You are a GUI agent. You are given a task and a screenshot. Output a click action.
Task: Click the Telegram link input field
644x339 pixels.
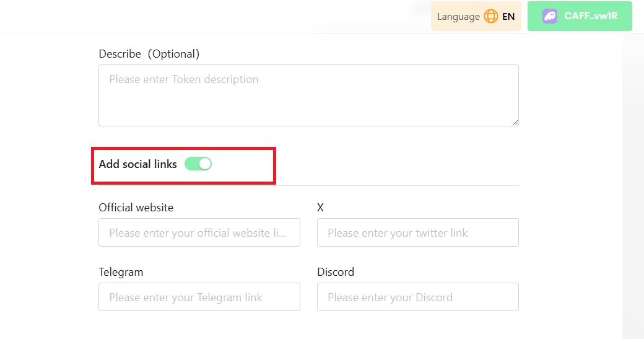[x=199, y=297]
